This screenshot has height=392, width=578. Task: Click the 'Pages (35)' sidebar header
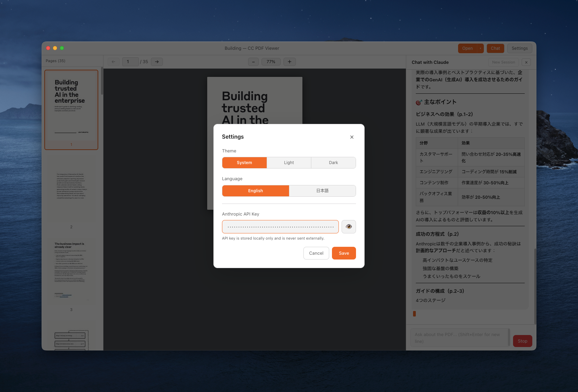pyautogui.click(x=55, y=61)
